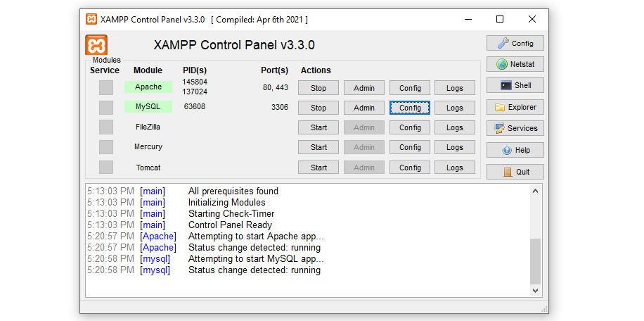Image resolution: width=644 pixels, height=321 pixels.
Task: Click the 'PID(s)' column header
Action: (x=195, y=70)
